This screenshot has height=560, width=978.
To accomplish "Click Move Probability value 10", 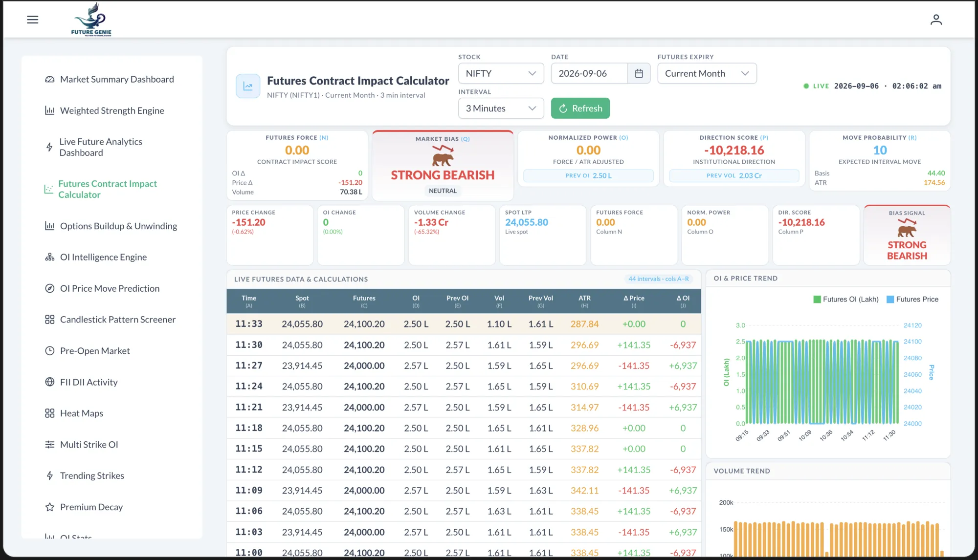I will point(880,151).
